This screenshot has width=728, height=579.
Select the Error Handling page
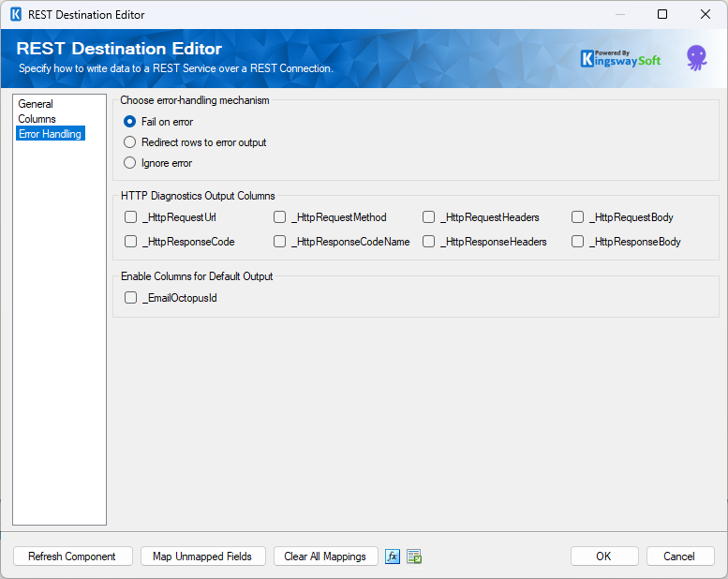coord(51,134)
